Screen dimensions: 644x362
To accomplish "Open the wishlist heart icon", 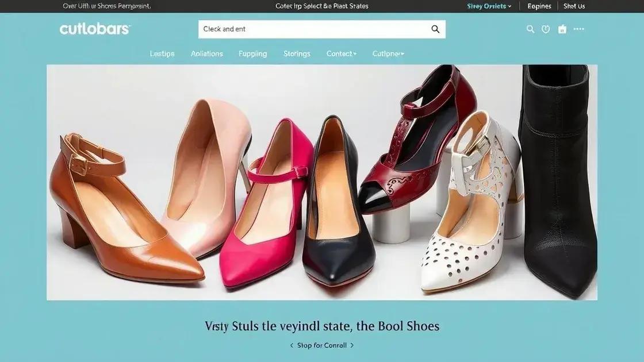I will tap(546, 29).
